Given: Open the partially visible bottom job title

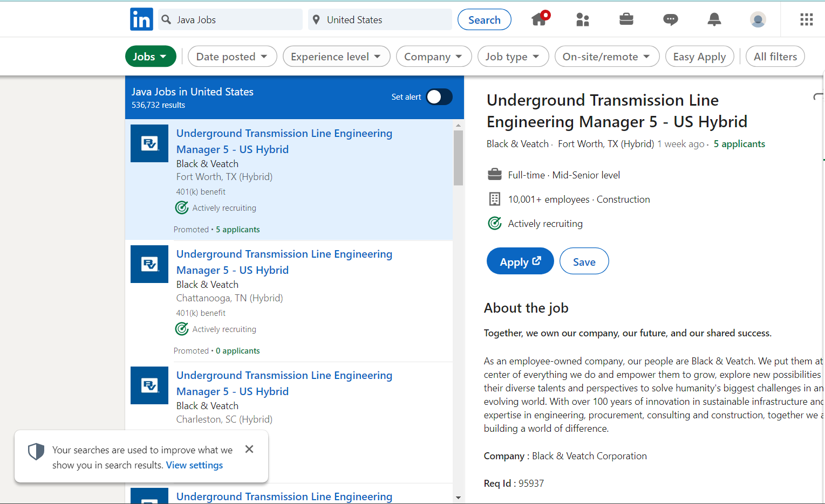Looking at the screenshot, I should click(x=284, y=496).
